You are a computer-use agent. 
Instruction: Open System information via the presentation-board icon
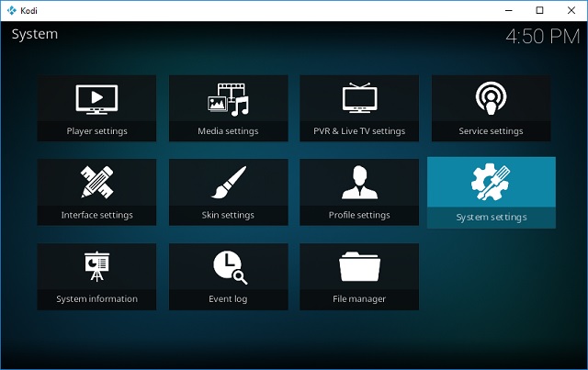96,266
